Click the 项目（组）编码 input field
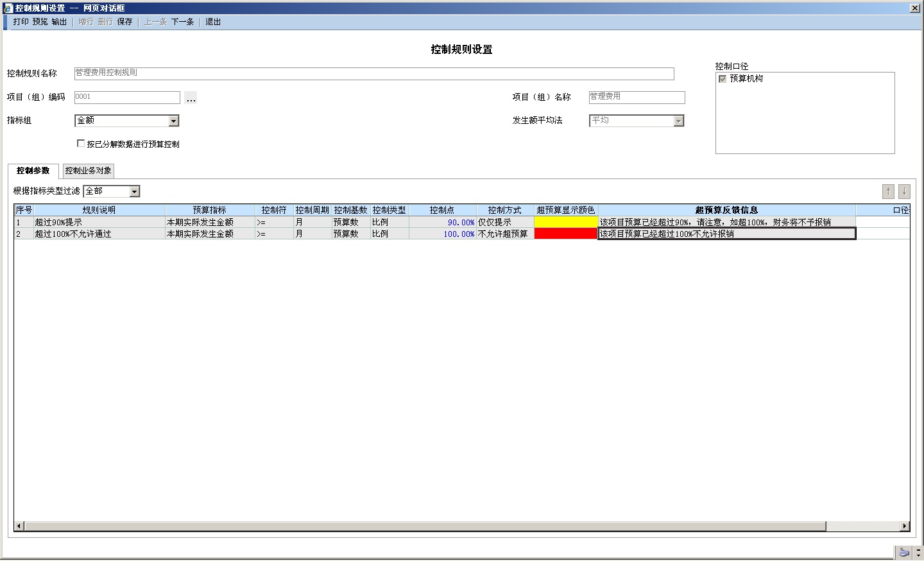This screenshot has height=561, width=924. [x=127, y=97]
